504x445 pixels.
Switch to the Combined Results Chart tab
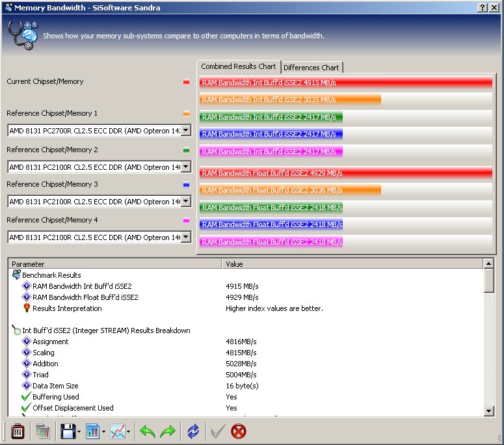click(239, 66)
